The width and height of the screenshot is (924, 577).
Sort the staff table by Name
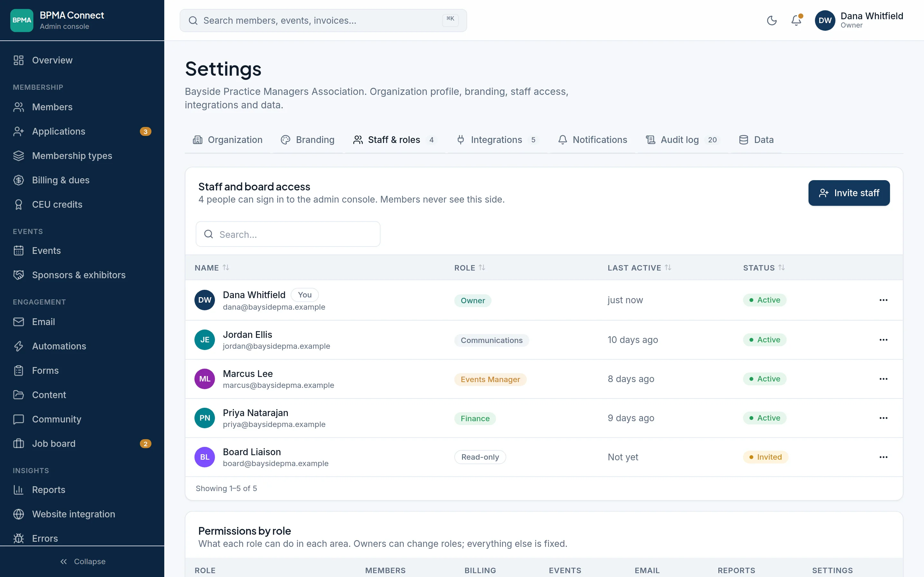212,268
